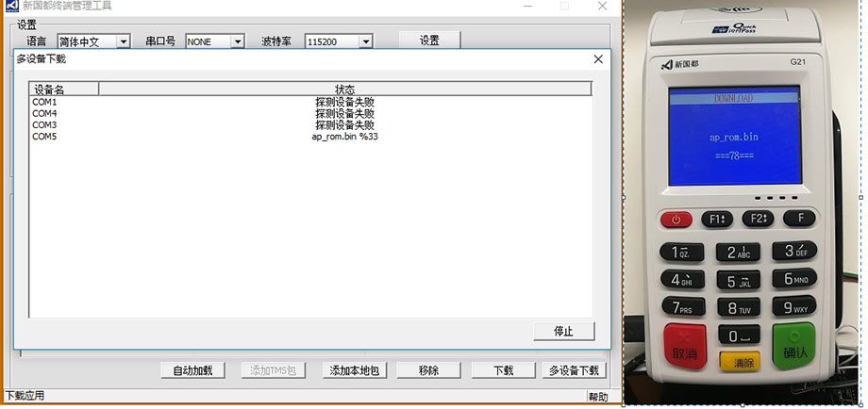Viewport: 868px width, 409px height.
Task: Click the 设备名 column header
Action: (x=63, y=90)
